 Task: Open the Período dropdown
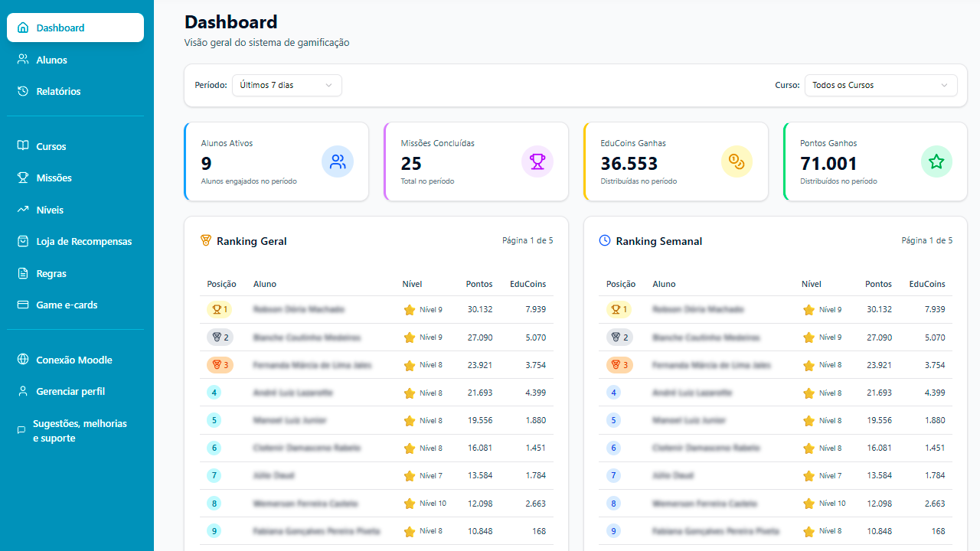[x=286, y=85]
